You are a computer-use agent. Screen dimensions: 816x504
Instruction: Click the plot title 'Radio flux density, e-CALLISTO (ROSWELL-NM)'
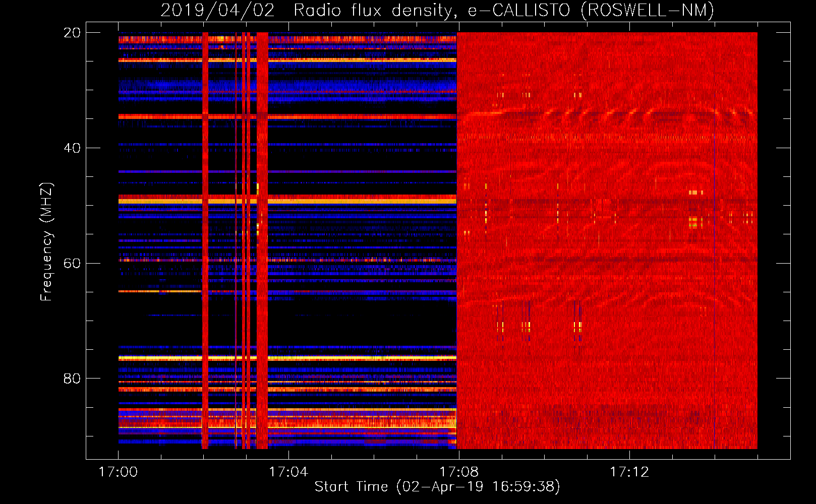[x=504, y=10]
